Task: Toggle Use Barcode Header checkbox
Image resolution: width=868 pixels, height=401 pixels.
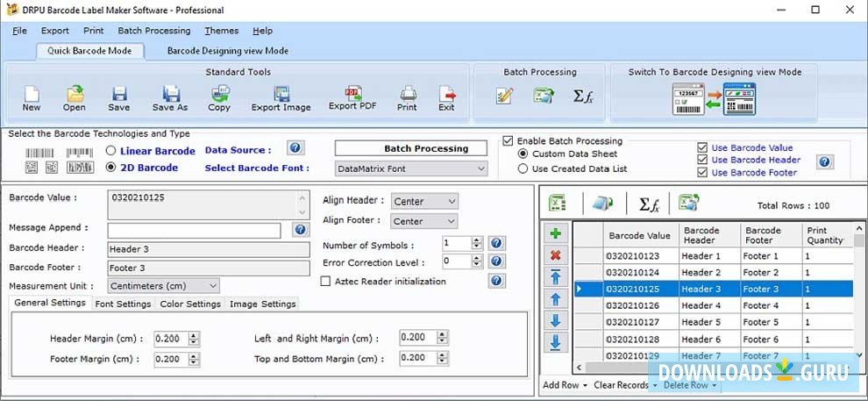Action: coord(702,160)
